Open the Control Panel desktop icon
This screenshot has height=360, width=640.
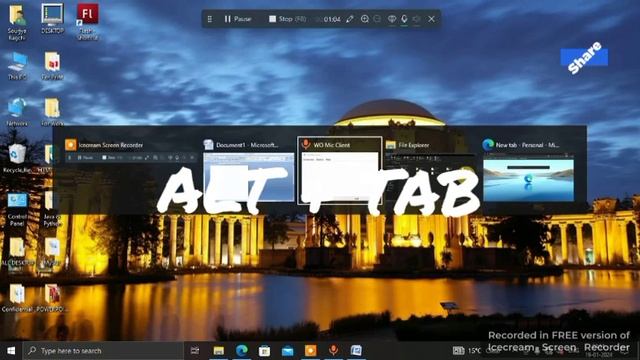pyautogui.click(x=17, y=209)
